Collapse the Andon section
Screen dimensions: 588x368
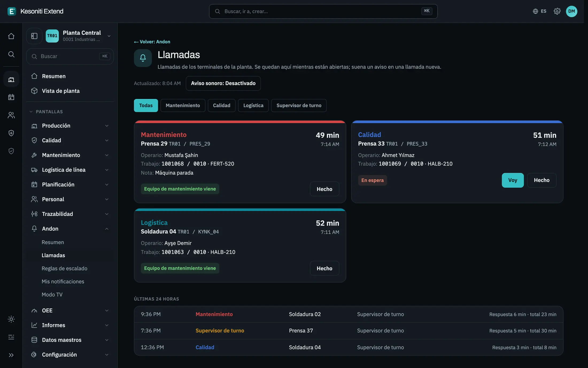tap(70, 229)
